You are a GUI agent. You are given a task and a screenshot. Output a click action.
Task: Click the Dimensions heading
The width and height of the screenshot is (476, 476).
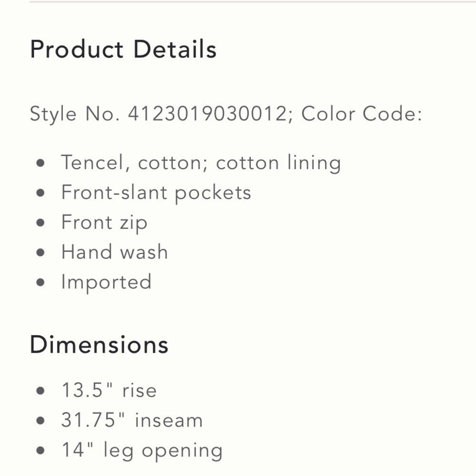tap(99, 345)
